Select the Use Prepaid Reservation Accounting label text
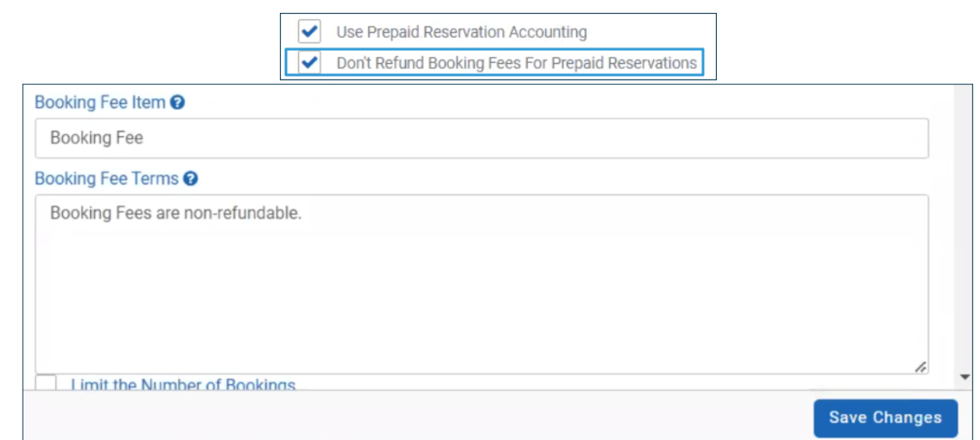980x440 pixels. (x=461, y=33)
